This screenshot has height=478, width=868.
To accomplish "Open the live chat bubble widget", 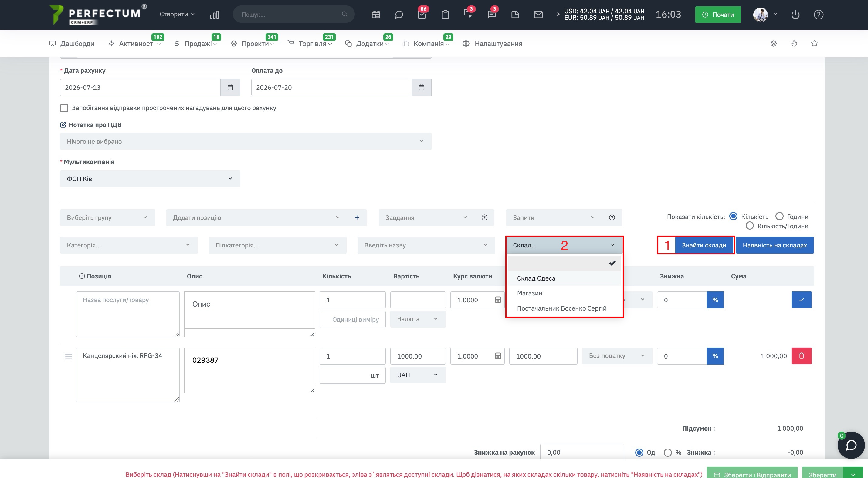I will 851,445.
